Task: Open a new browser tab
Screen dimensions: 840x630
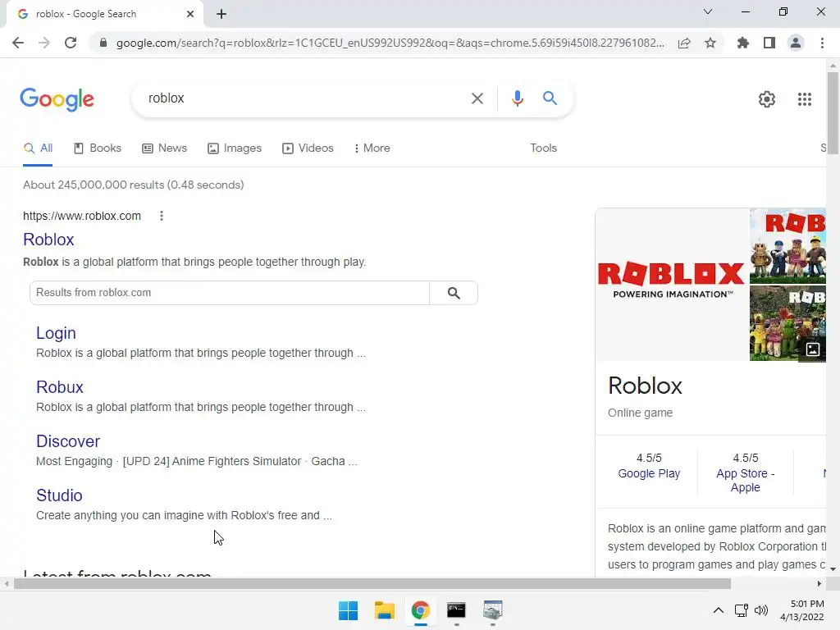Action: coord(221,14)
